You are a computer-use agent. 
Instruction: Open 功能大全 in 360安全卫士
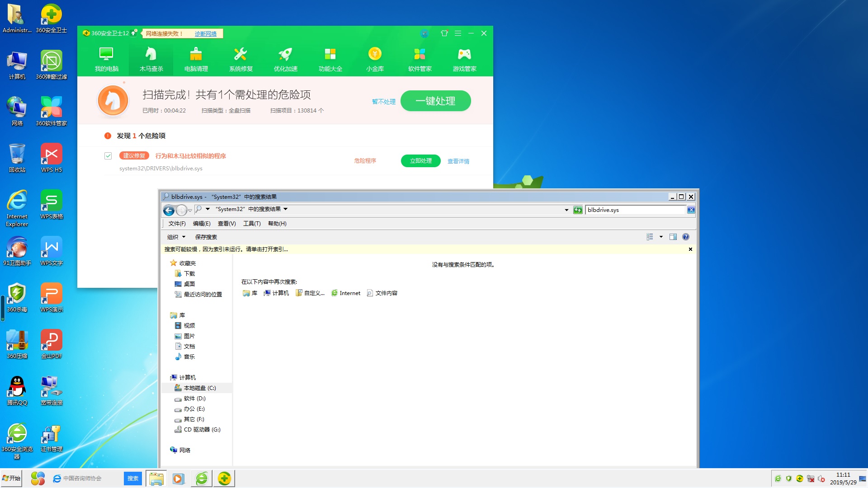(x=330, y=59)
